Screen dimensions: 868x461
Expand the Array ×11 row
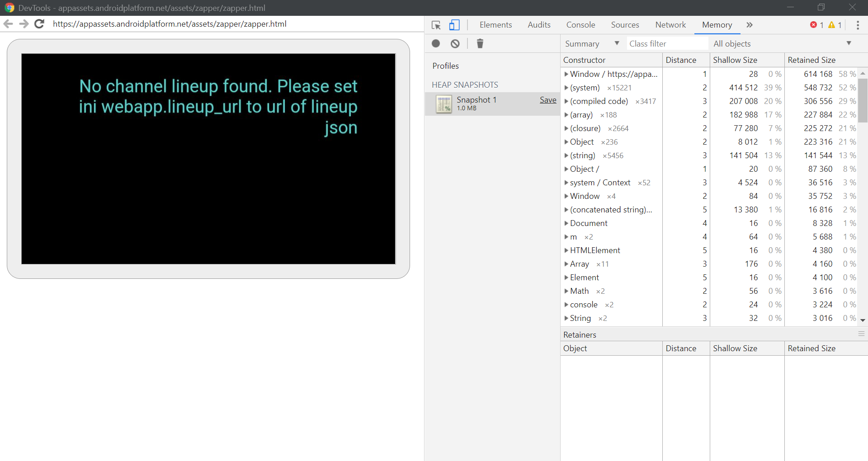[566, 264]
